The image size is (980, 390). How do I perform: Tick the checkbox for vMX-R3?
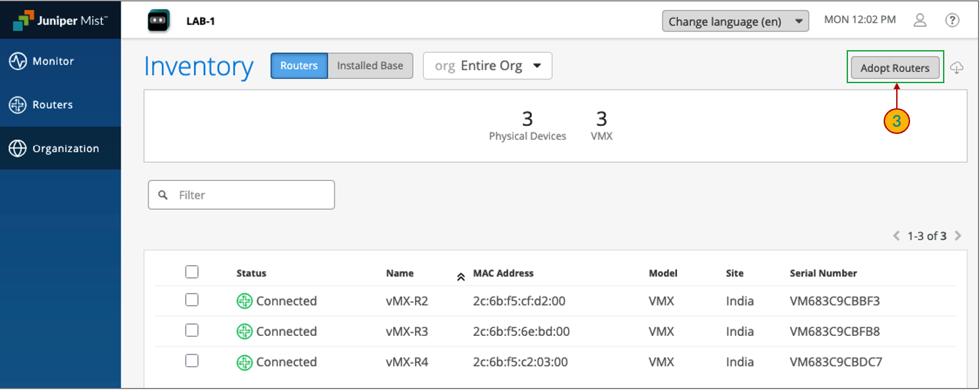click(x=191, y=331)
